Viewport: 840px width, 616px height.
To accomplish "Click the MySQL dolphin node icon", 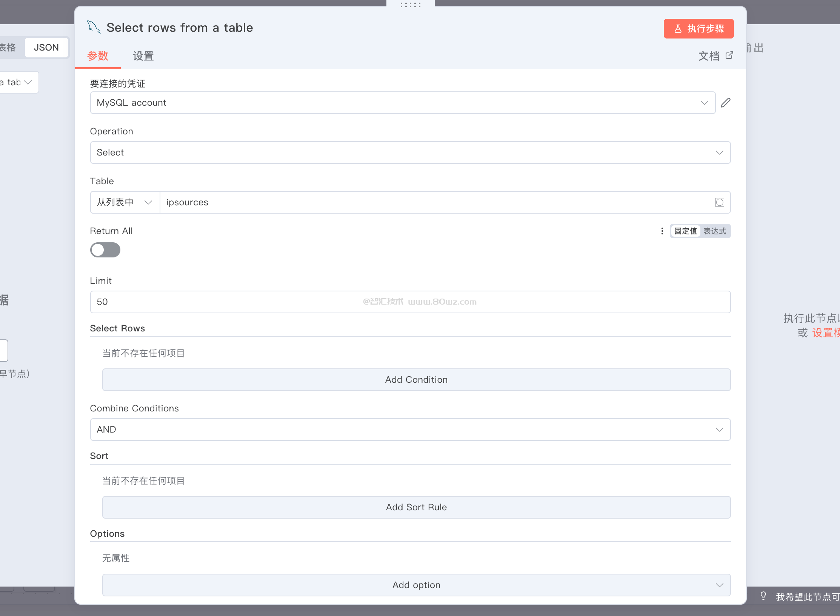I will [x=94, y=27].
